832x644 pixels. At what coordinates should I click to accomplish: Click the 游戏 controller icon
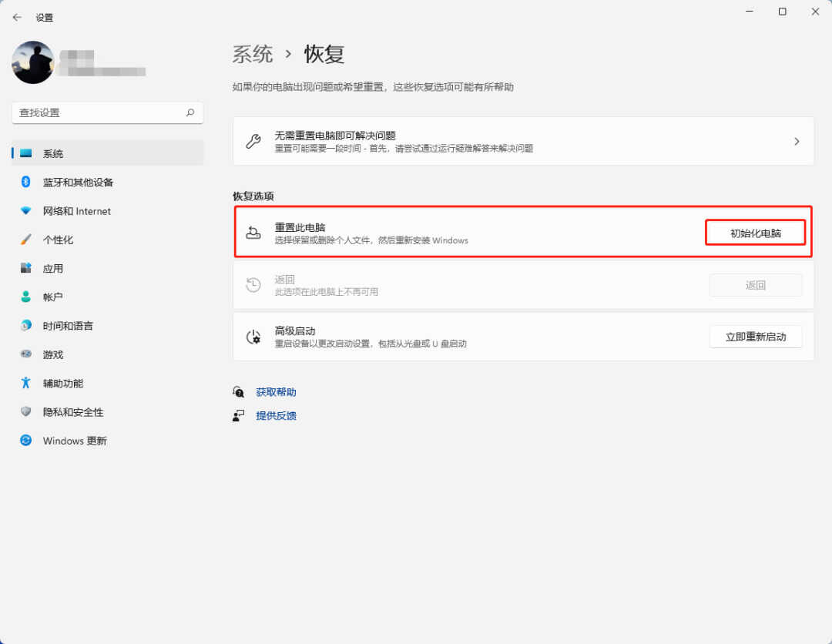point(25,354)
